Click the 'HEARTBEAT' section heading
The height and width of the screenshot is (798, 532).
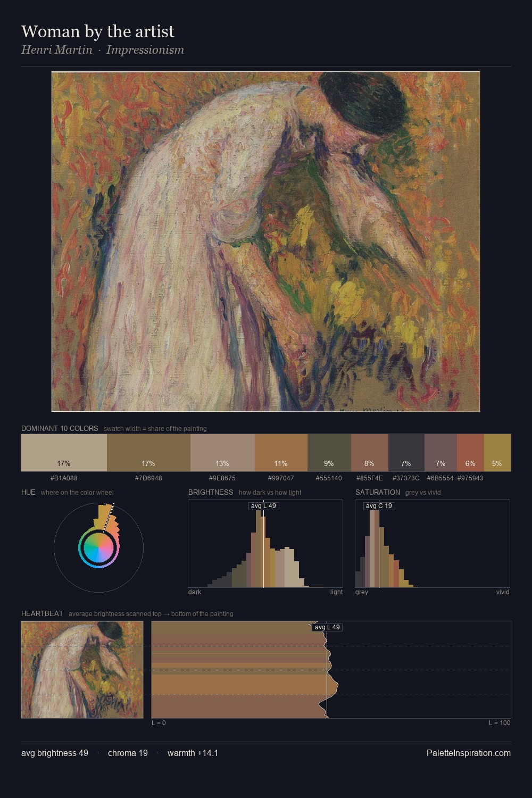click(x=42, y=613)
